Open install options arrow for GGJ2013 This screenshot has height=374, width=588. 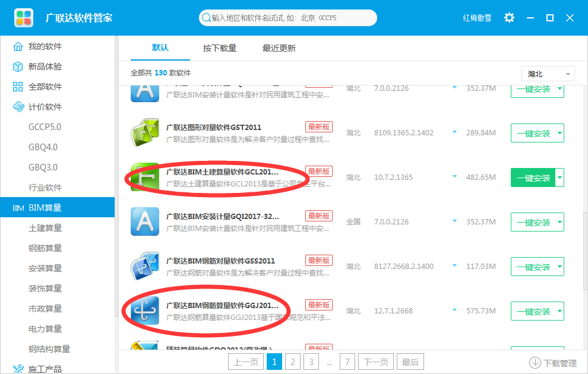click(x=560, y=311)
